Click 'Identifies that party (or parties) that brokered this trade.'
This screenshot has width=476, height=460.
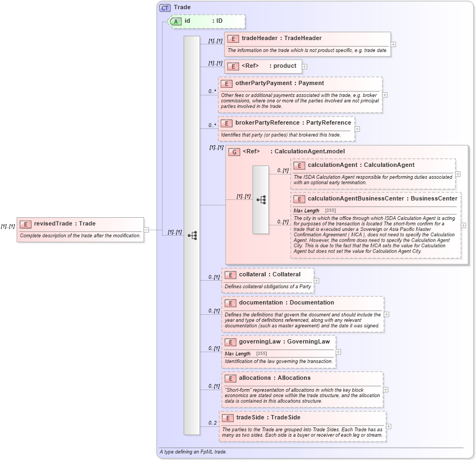tap(281, 135)
